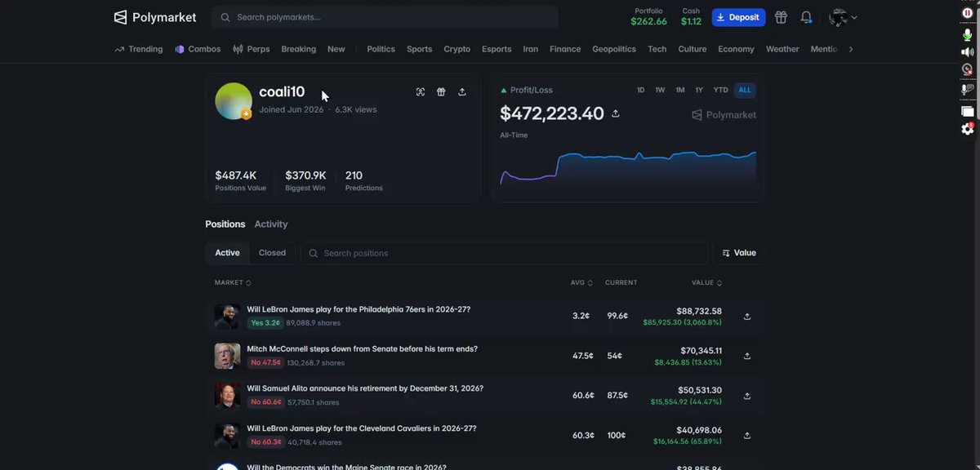Open the Combos category
This screenshot has height=470, width=980.
tap(198, 49)
